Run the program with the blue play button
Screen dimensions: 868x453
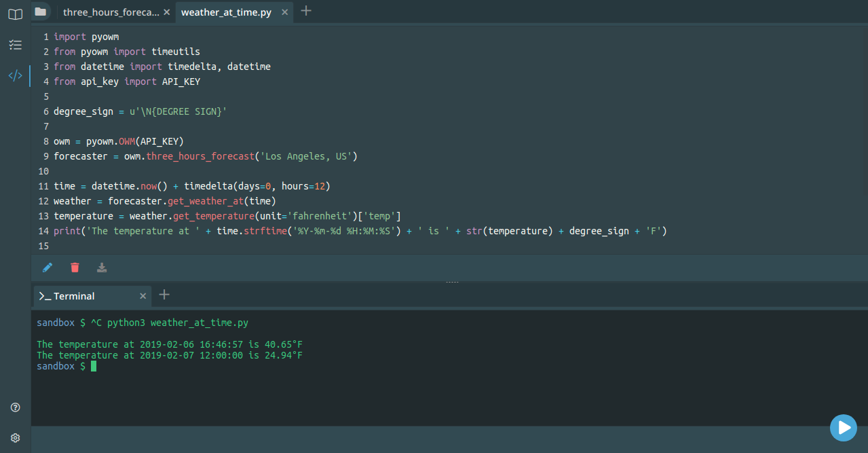point(843,428)
